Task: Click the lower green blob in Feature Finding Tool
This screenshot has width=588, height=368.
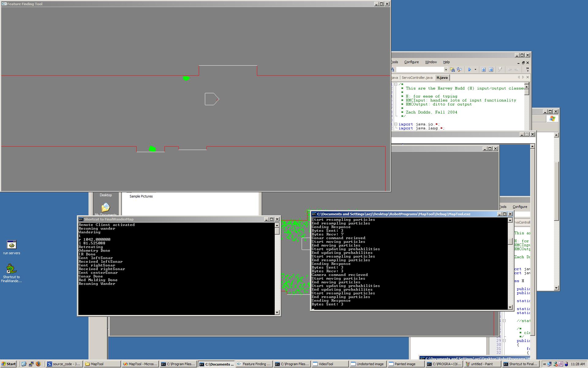Action: click(x=152, y=149)
